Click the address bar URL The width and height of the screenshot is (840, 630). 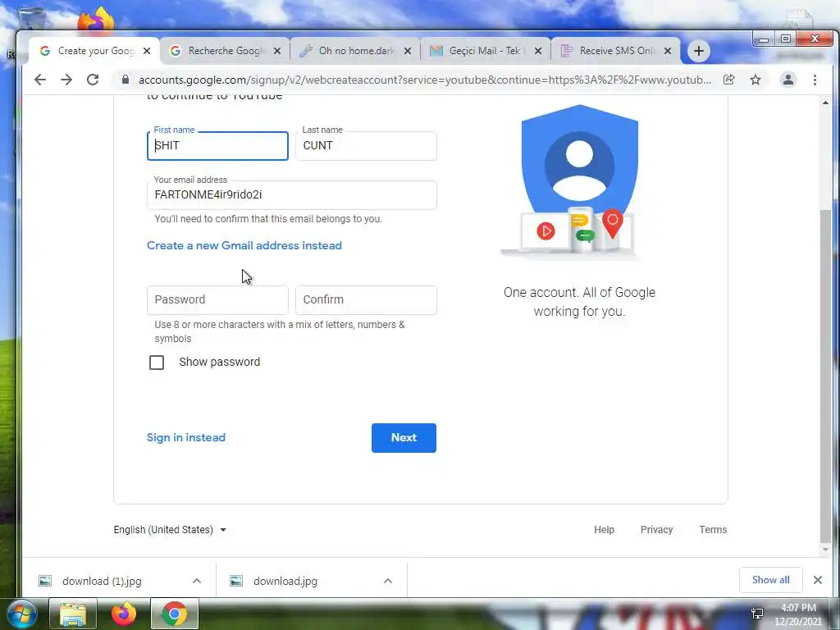(x=424, y=80)
